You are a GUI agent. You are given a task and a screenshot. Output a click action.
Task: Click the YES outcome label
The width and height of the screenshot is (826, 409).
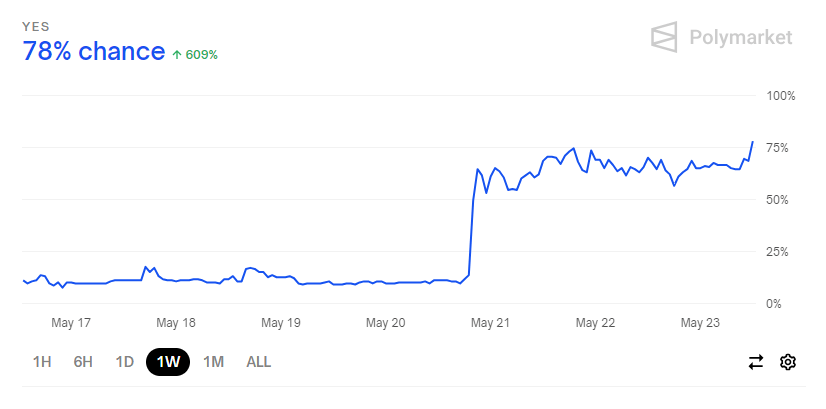pos(36,26)
